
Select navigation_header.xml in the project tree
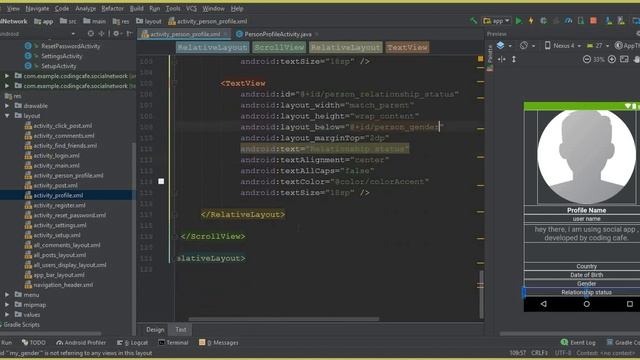[x=63, y=285]
